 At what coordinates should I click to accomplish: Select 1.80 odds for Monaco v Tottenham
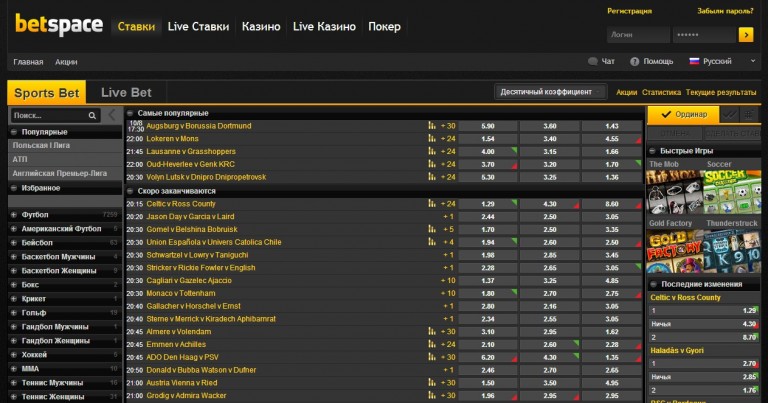(x=488, y=293)
